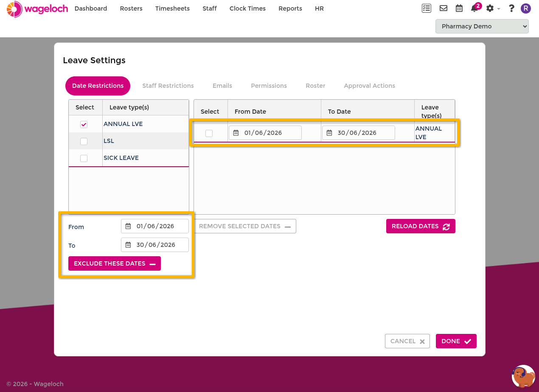
Task: Click the To Date column header
Action: (368, 112)
